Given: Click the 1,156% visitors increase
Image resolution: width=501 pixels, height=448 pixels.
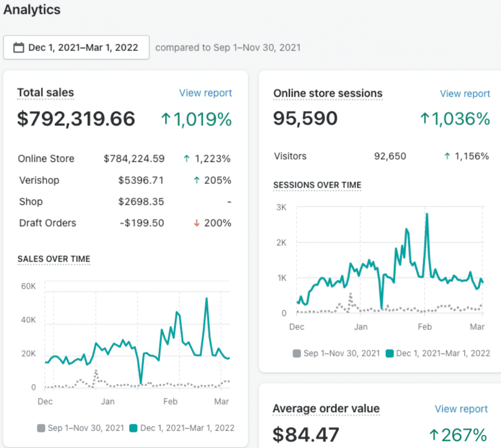Looking at the screenshot, I should pos(472,156).
